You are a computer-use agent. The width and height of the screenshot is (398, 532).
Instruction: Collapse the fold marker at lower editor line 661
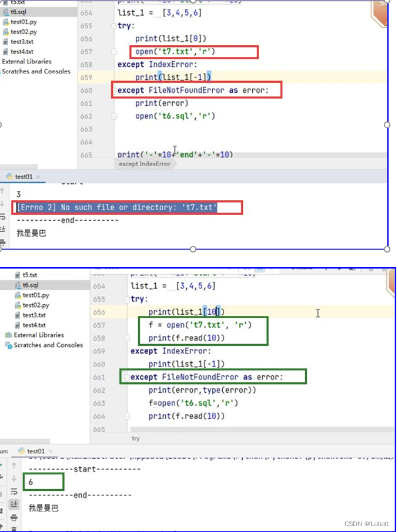pyautogui.click(x=128, y=377)
